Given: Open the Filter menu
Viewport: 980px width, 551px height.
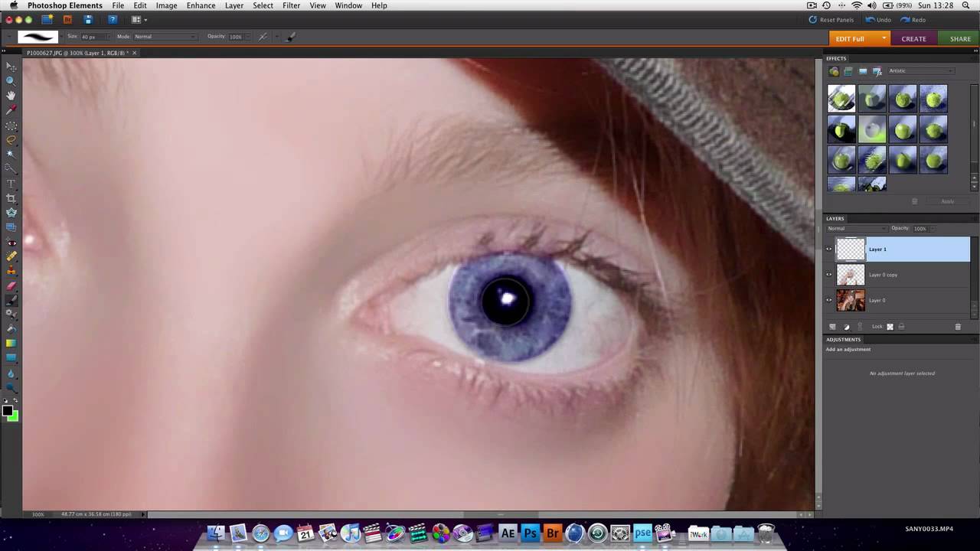Looking at the screenshot, I should point(291,5).
